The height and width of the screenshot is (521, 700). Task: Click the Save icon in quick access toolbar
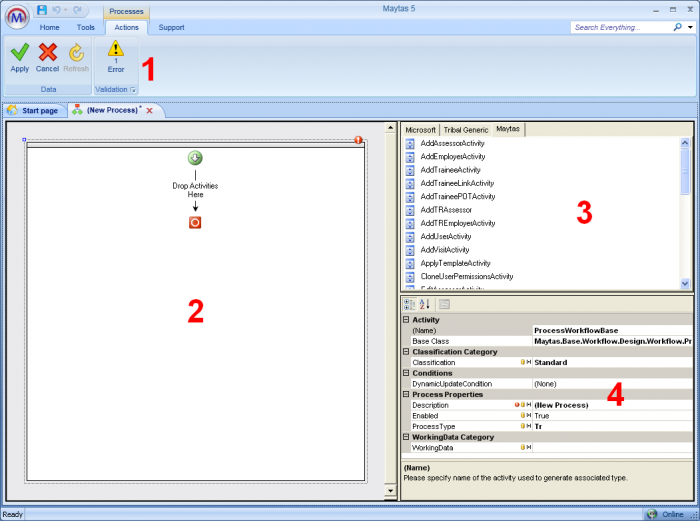click(x=42, y=9)
